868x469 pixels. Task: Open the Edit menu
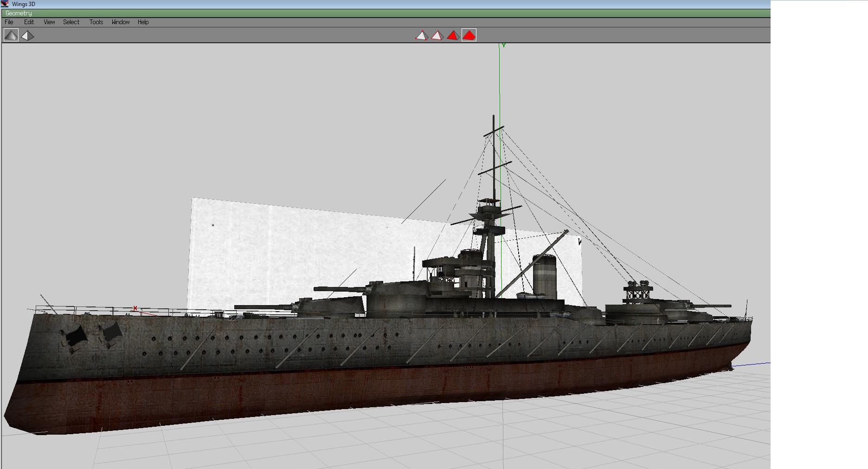point(29,22)
